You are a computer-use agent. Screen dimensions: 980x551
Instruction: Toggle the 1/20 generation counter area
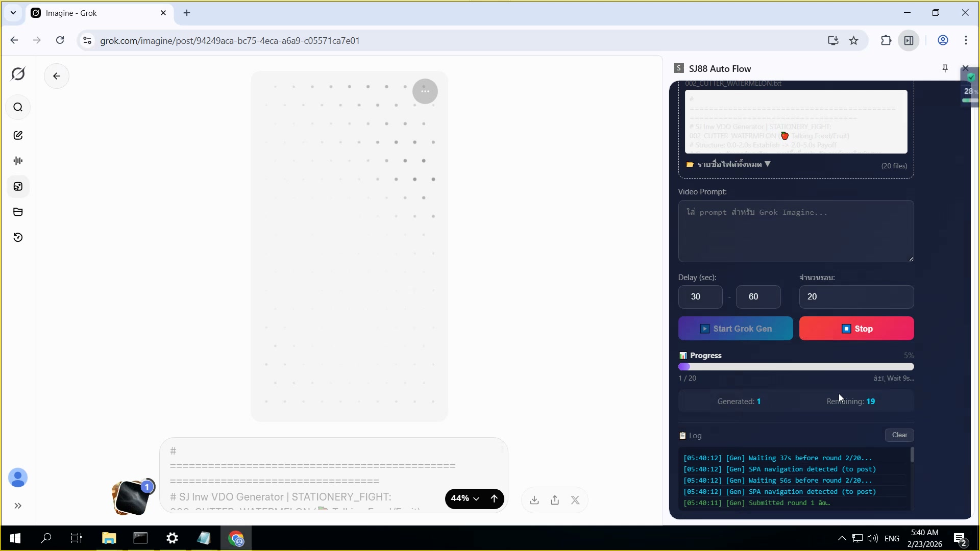pos(688,378)
